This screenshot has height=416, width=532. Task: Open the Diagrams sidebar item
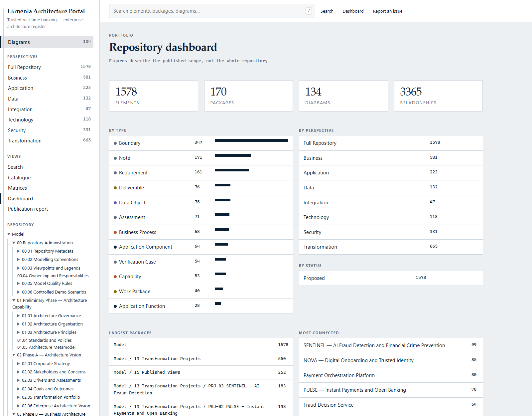tap(47, 42)
